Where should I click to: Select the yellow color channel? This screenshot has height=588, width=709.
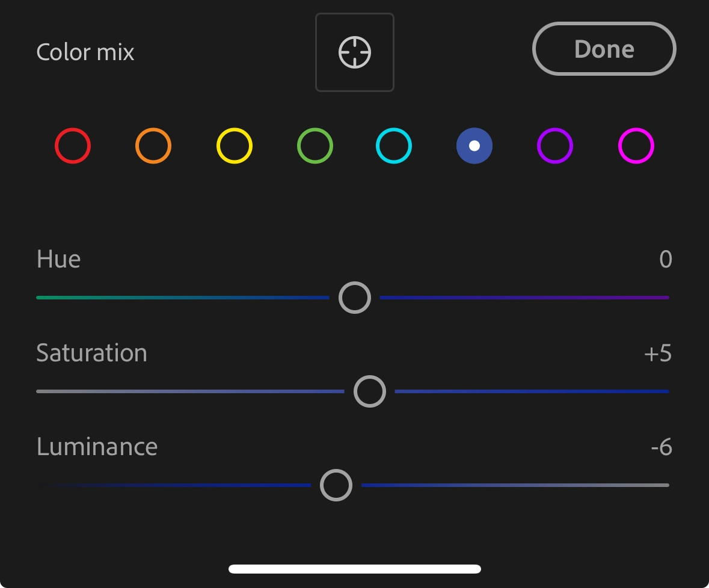coord(234,145)
